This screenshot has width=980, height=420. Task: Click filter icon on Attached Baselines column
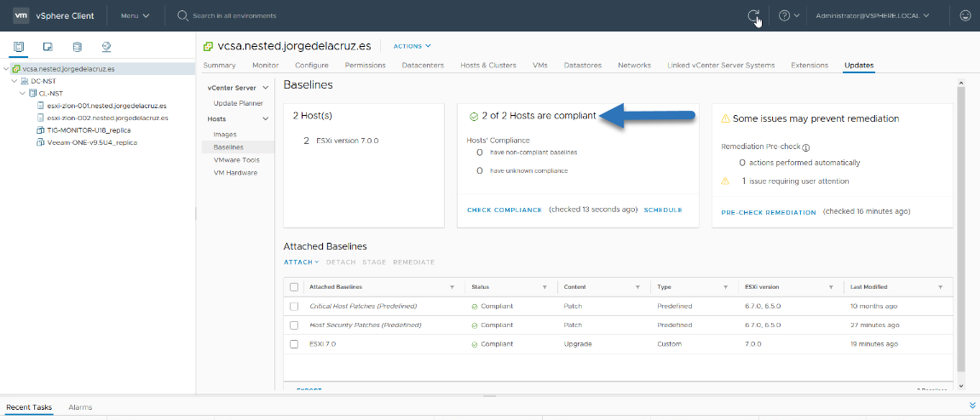(452, 287)
